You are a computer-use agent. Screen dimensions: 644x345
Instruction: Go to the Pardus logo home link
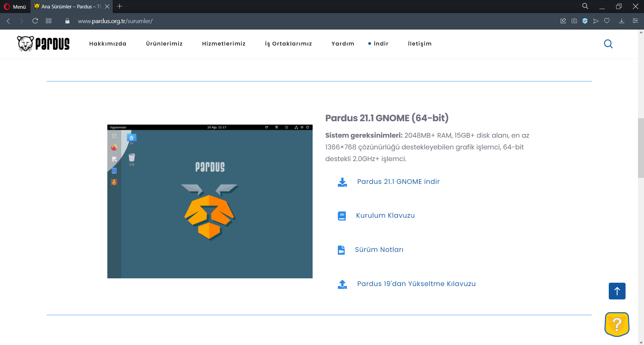(43, 44)
